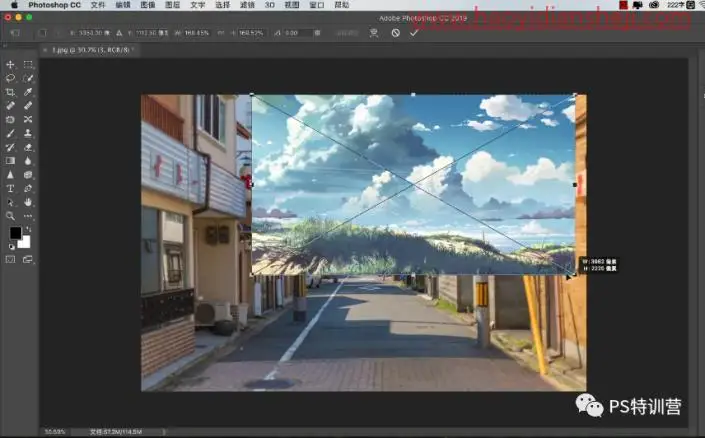The height and width of the screenshot is (438, 705).
Task: Open the 图像 menu
Action: tap(147, 5)
